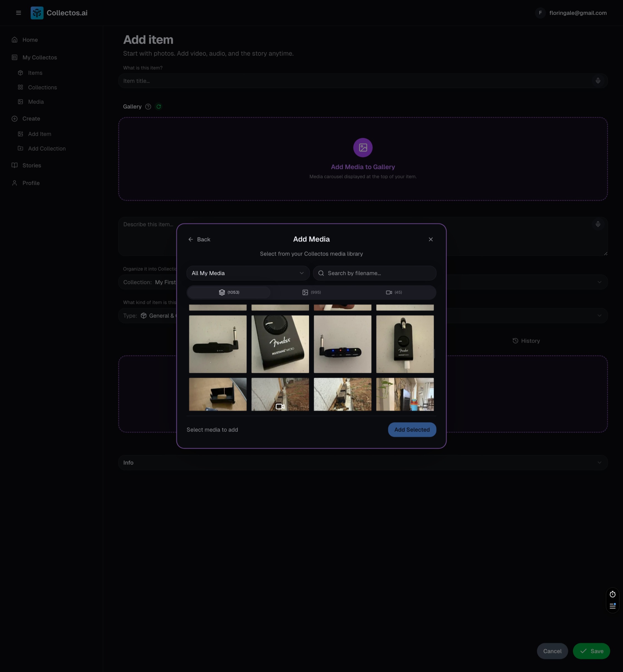Select the Fender Mustang Micro close-up thumbnail

click(x=280, y=344)
